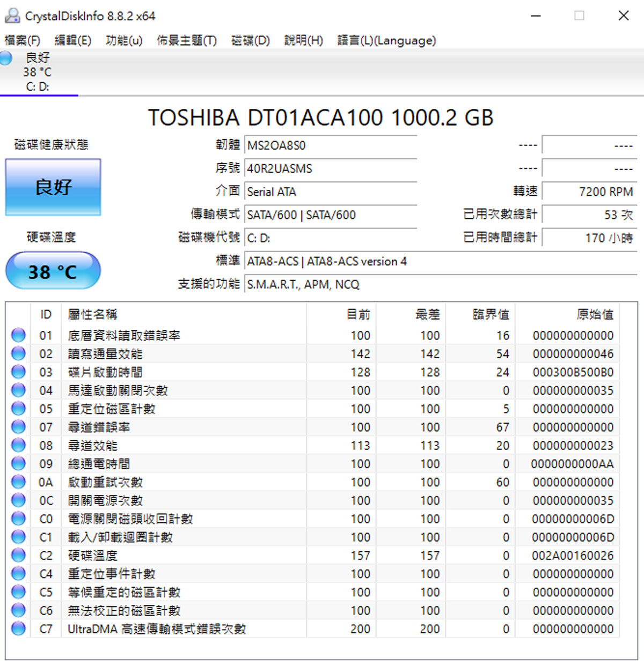Click the 38 °C temperature button
Screen dimensions: 644x665
(x=53, y=271)
